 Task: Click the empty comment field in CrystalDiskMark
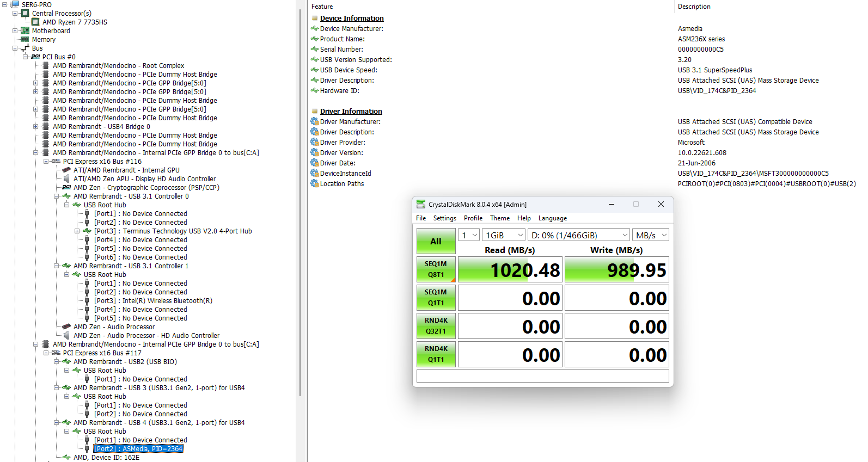pyautogui.click(x=542, y=376)
